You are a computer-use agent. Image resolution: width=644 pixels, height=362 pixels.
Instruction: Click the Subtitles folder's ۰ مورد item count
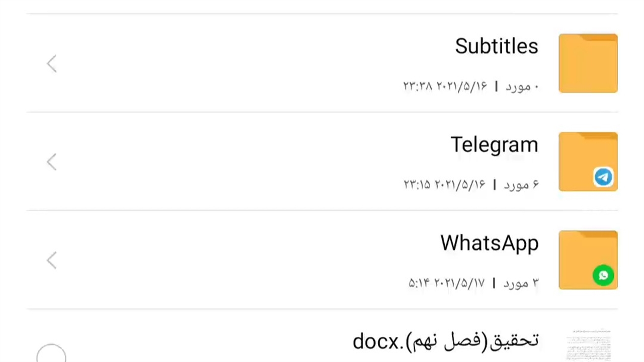pos(522,86)
